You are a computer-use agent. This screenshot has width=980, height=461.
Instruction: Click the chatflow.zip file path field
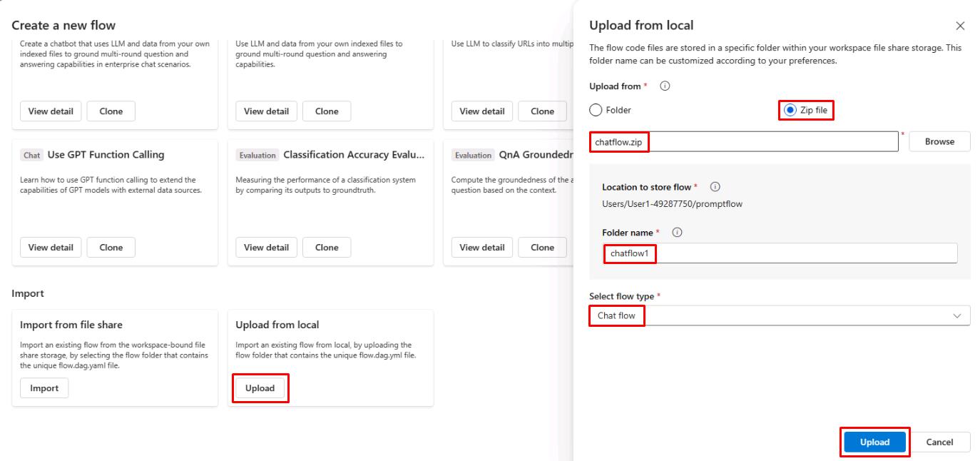coord(744,142)
